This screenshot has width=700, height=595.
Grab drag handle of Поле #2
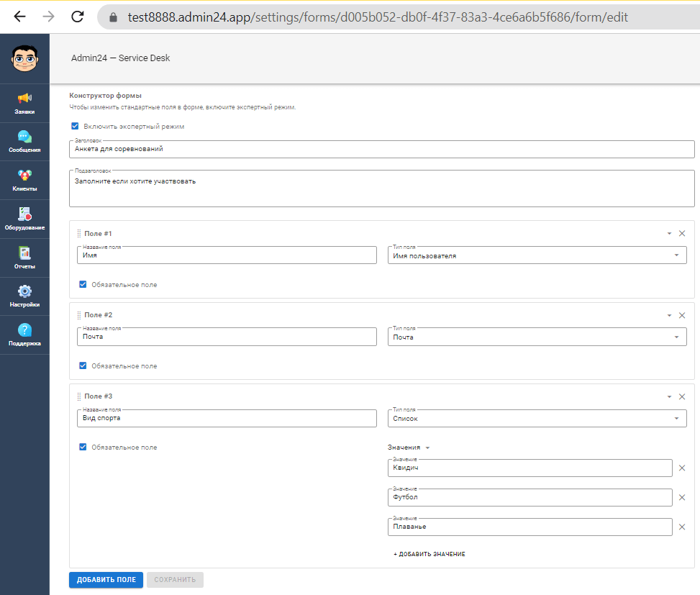point(79,315)
